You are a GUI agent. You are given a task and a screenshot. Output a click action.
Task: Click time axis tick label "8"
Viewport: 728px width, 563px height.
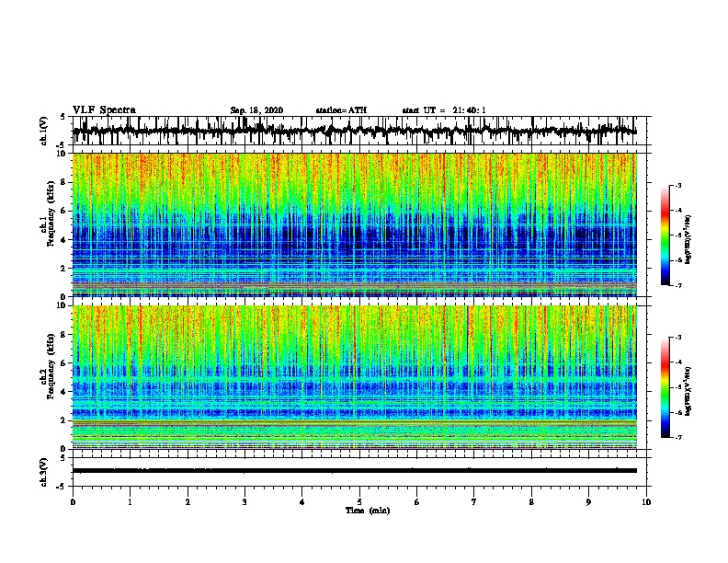click(531, 502)
